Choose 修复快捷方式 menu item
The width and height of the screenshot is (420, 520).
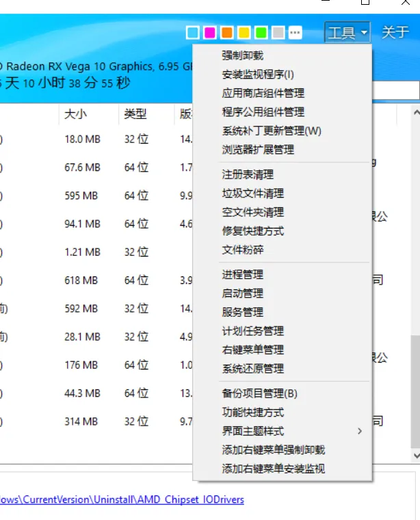click(282, 231)
